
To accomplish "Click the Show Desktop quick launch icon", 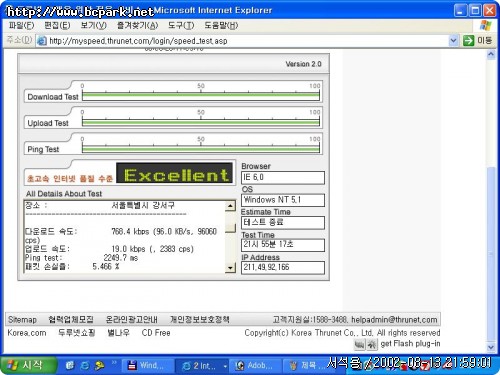I will 70,366.
